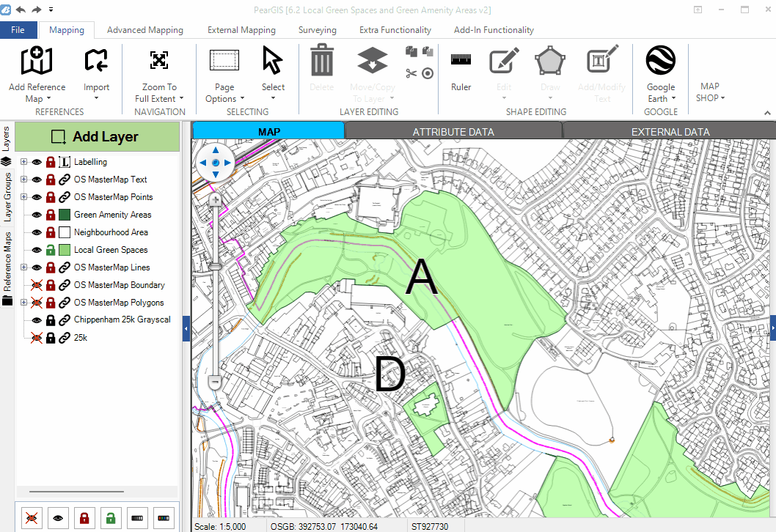Collapse the layers panel with left arrow
The width and height of the screenshot is (776, 532).
pyautogui.click(x=186, y=328)
